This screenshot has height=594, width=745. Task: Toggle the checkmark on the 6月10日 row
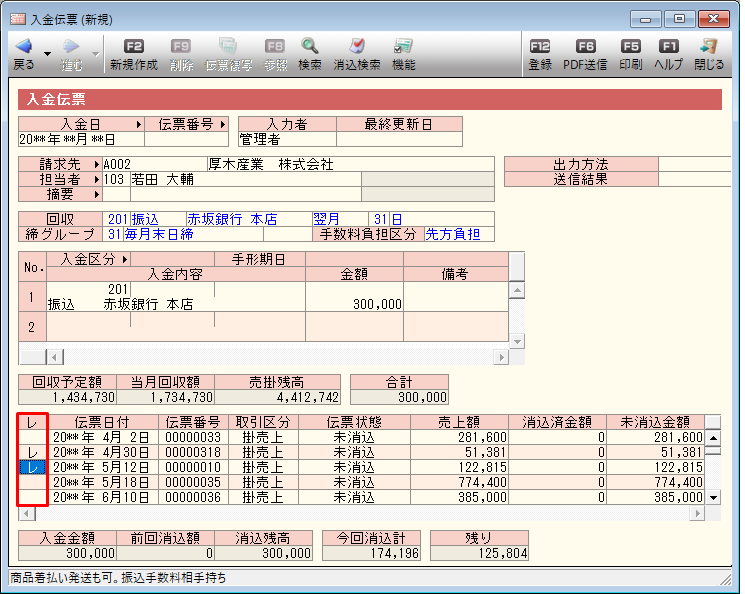pyautogui.click(x=32, y=498)
